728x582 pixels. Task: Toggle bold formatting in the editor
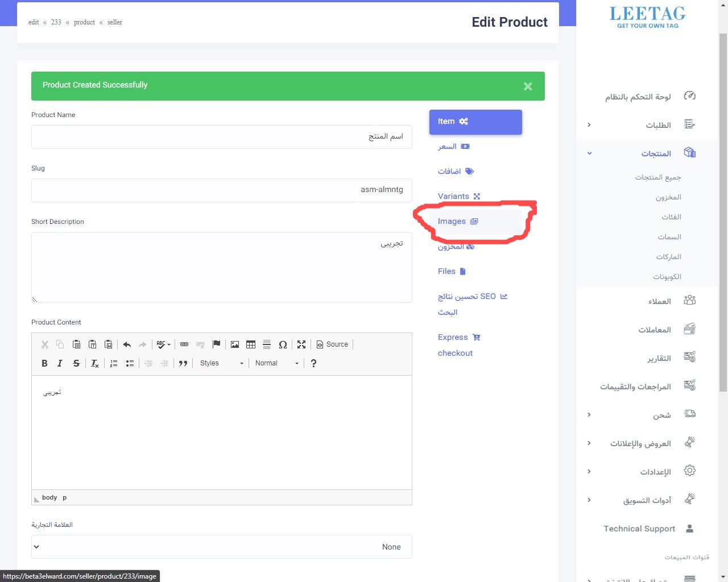(x=44, y=363)
